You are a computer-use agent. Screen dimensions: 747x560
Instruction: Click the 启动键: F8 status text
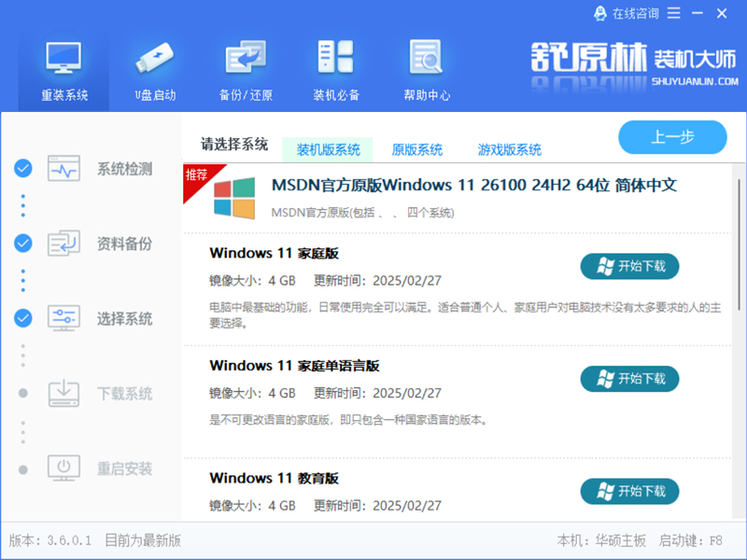690,540
